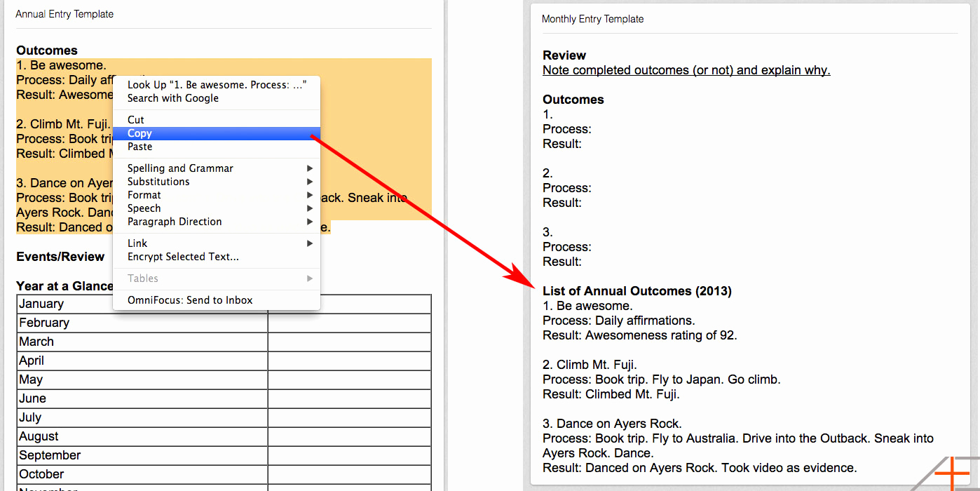Image resolution: width=980 pixels, height=491 pixels.
Task: Click the empty cell beside June
Action: click(349, 398)
